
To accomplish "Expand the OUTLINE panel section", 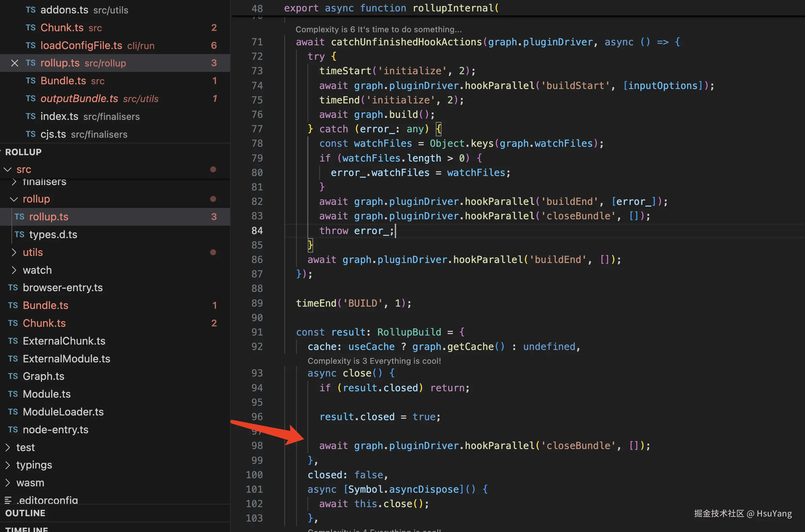I will (x=25, y=513).
